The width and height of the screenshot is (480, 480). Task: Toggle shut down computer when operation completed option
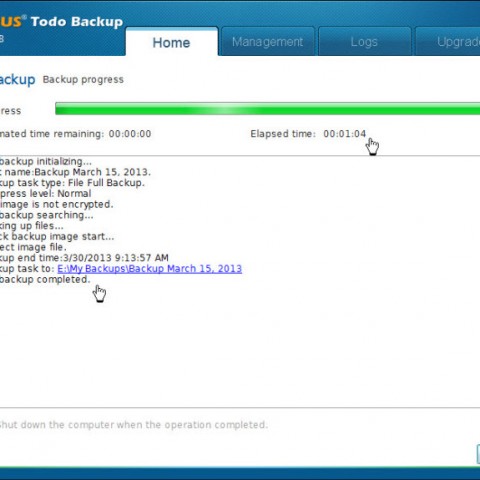point(133,425)
